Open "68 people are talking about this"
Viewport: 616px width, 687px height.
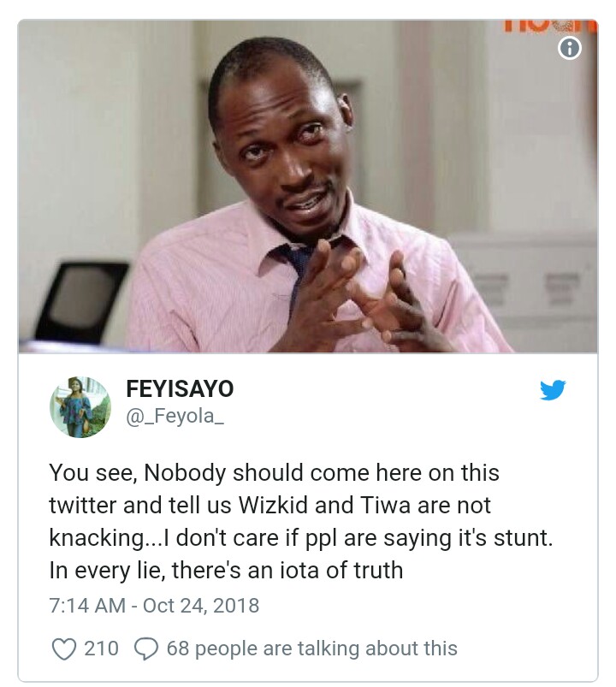coord(312,649)
